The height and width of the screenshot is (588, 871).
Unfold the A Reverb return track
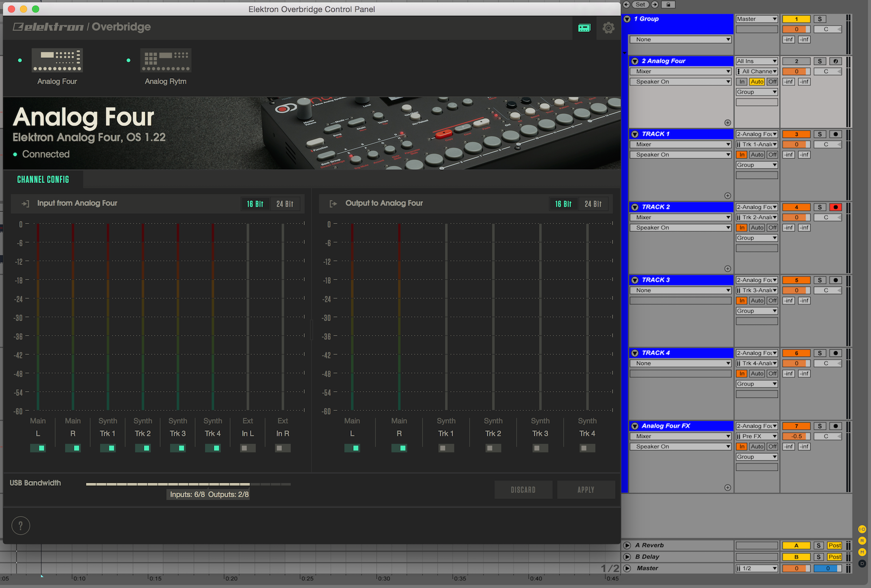627,546
